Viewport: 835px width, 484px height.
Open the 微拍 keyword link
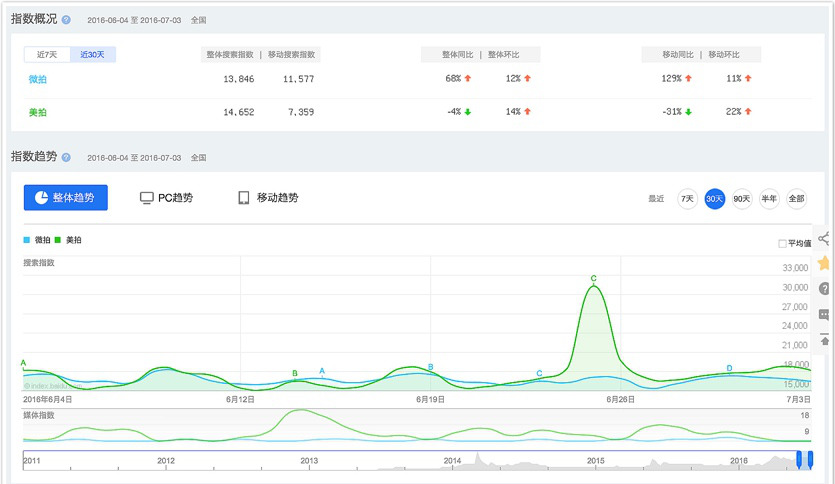tap(38, 79)
